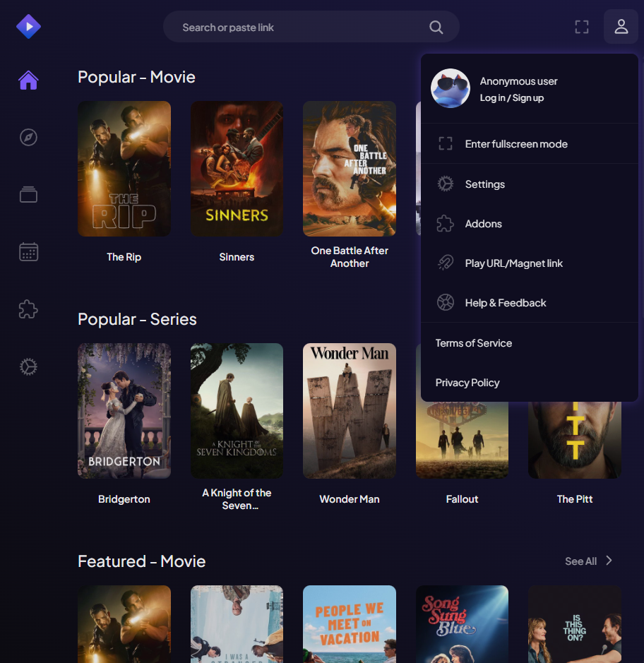The image size is (644, 663).
Task: Open the Calendar icon in sidebar
Action: point(28,252)
